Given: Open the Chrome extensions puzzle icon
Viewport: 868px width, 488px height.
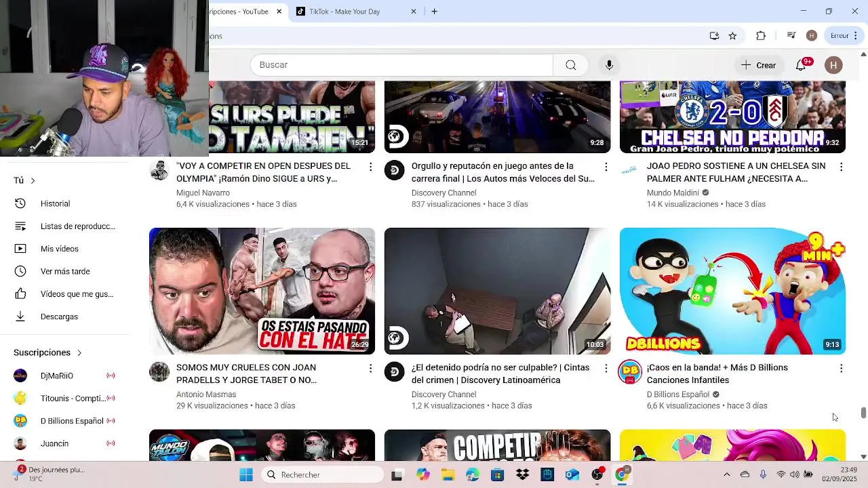Looking at the screenshot, I should tap(761, 36).
